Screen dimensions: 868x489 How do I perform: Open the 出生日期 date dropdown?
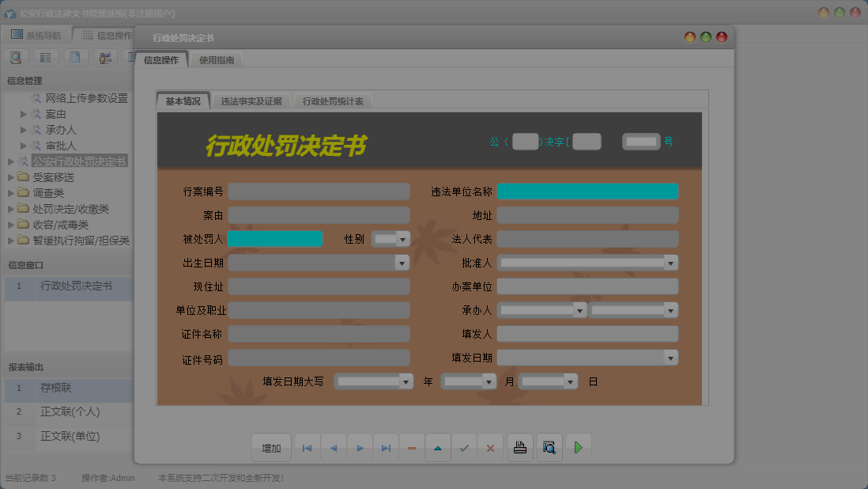[x=402, y=263]
